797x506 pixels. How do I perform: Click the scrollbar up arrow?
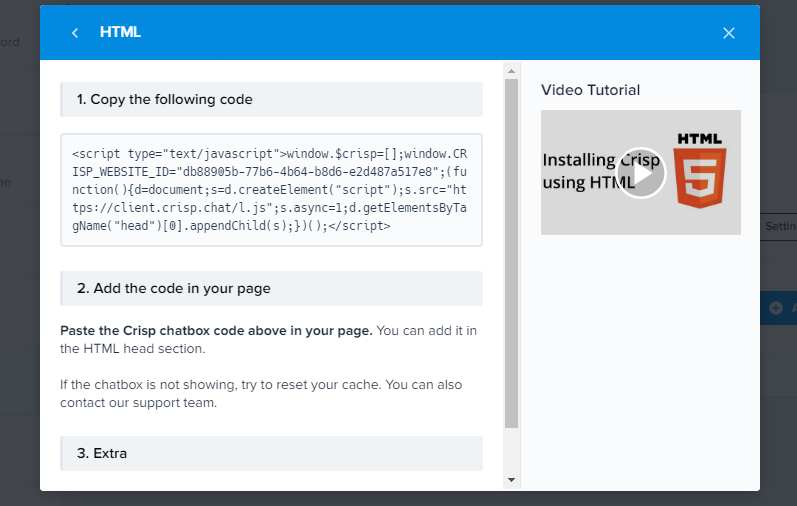tap(511, 71)
